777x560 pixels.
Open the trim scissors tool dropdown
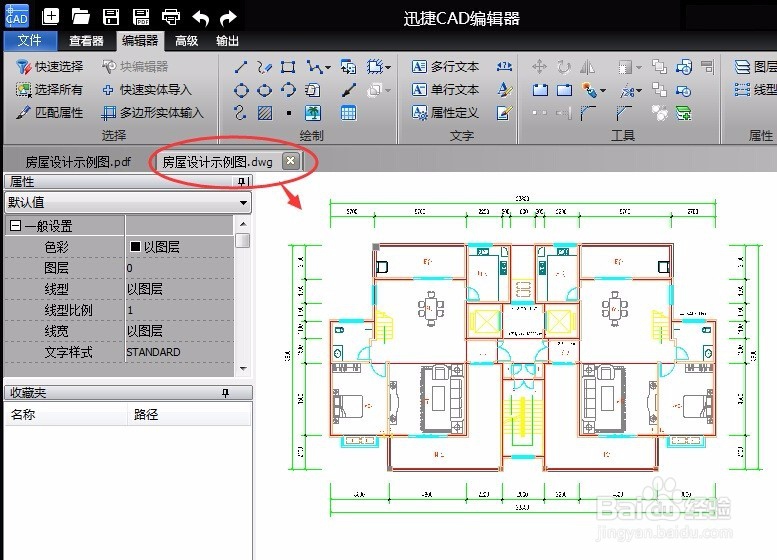click(639, 91)
